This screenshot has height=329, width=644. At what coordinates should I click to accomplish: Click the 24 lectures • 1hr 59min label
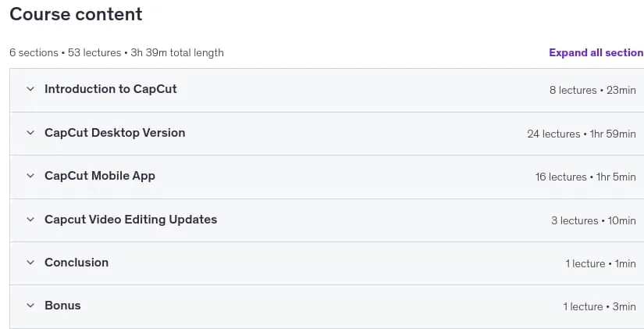582,134
